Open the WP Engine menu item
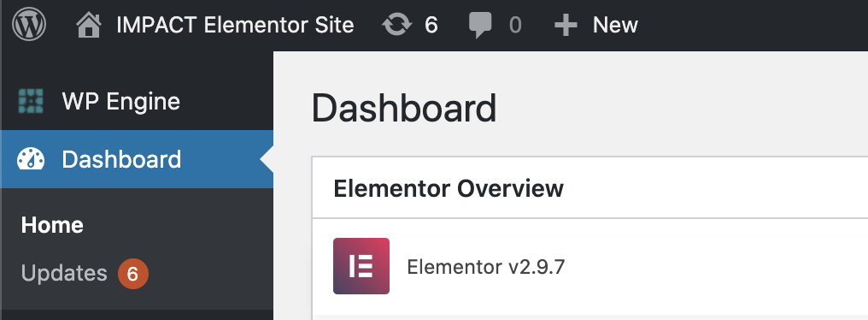 coord(137,102)
